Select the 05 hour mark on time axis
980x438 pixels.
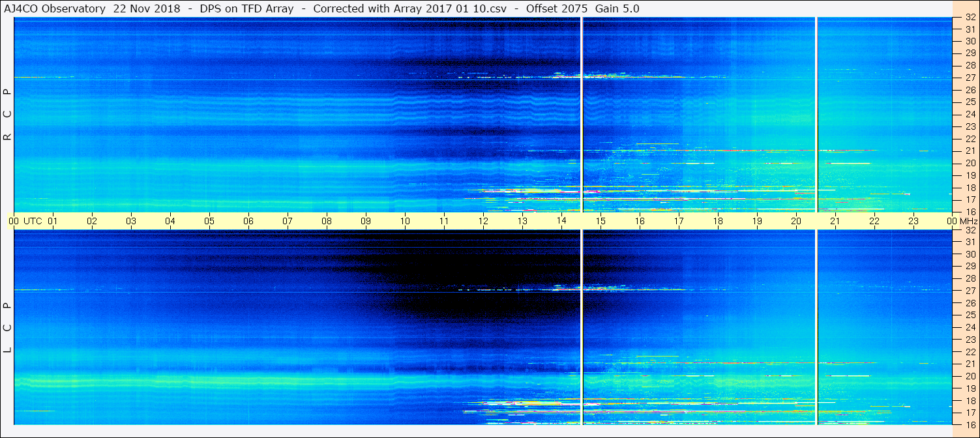pyautogui.click(x=209, y=221)
